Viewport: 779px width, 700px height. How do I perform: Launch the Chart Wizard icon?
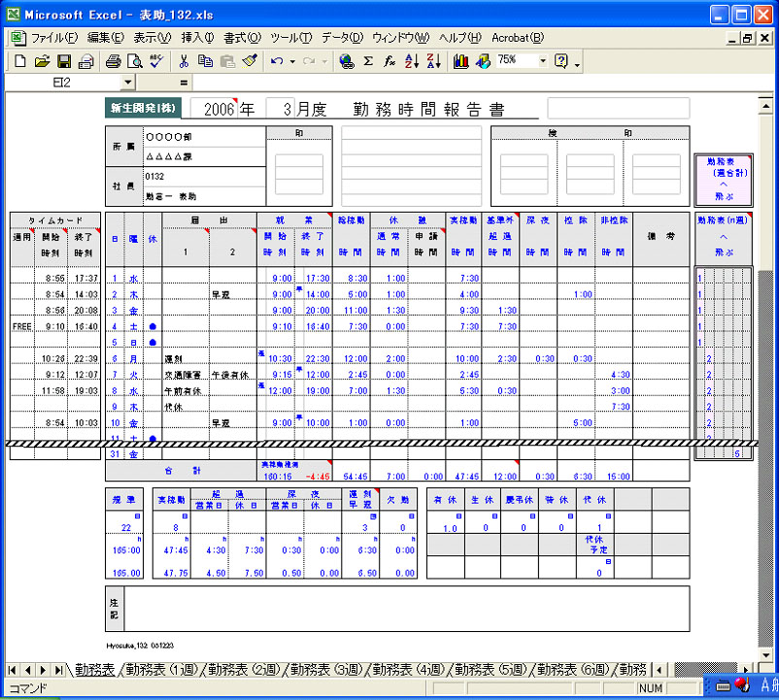(461, 61)
